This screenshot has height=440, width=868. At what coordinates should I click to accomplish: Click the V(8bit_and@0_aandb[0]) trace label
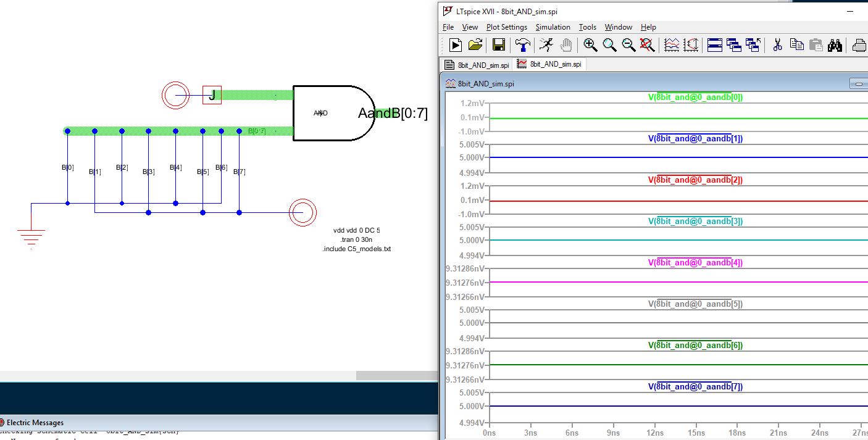(695, 97)
